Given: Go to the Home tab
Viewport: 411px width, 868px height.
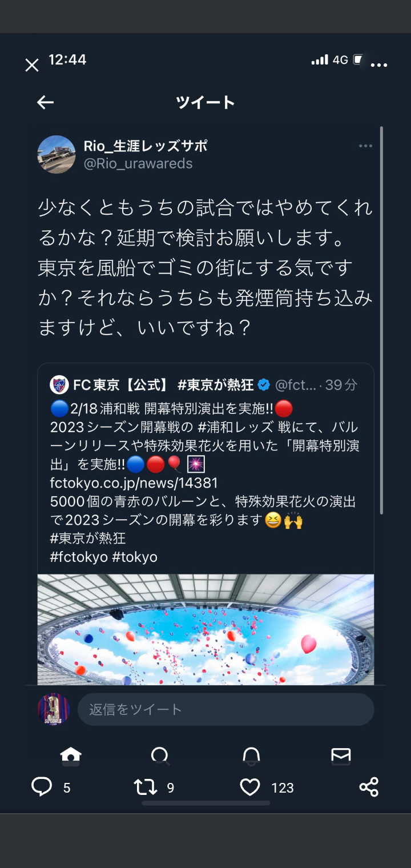Looking at the screenshot, I should (x=71, y=755).
